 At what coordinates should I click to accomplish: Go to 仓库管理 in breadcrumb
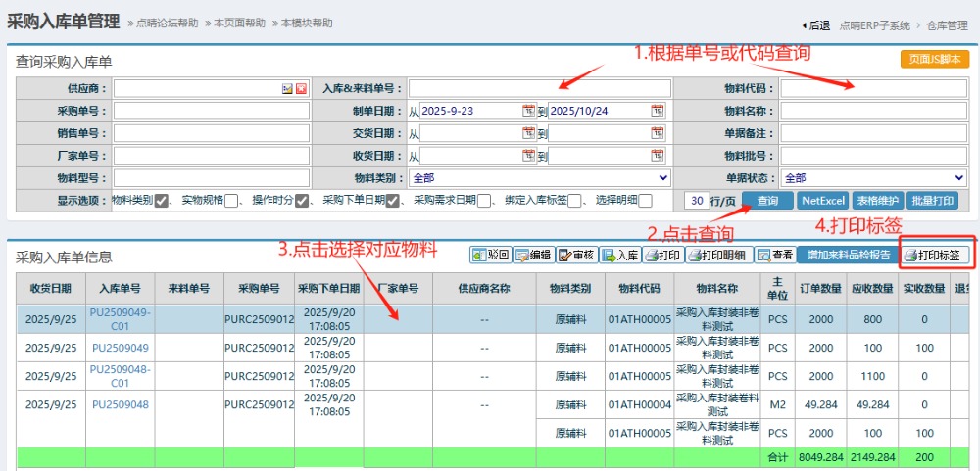[x=947, y=25]
